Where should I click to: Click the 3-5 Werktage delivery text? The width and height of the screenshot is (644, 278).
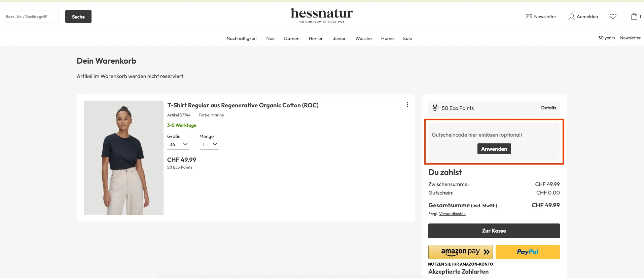(x=182, y=125)
